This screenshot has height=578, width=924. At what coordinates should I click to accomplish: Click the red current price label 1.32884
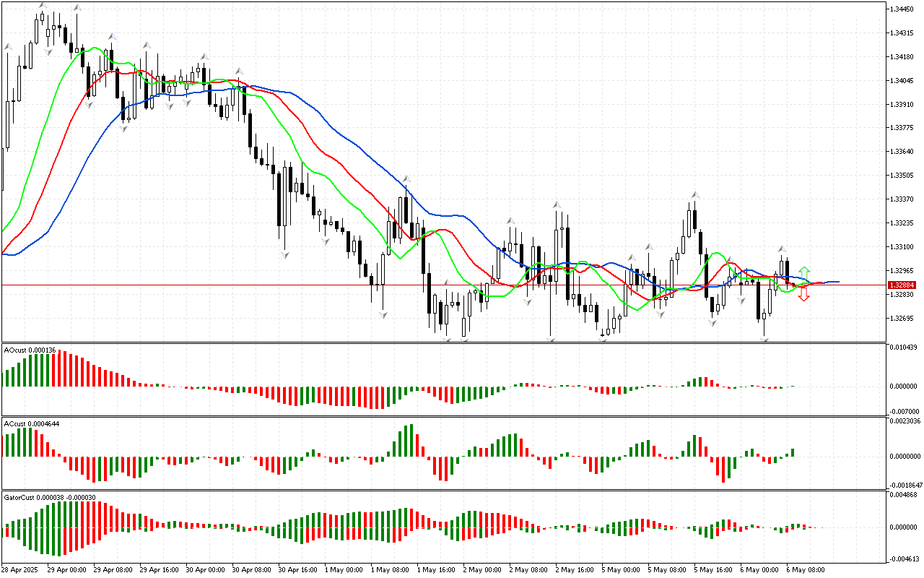902,285
